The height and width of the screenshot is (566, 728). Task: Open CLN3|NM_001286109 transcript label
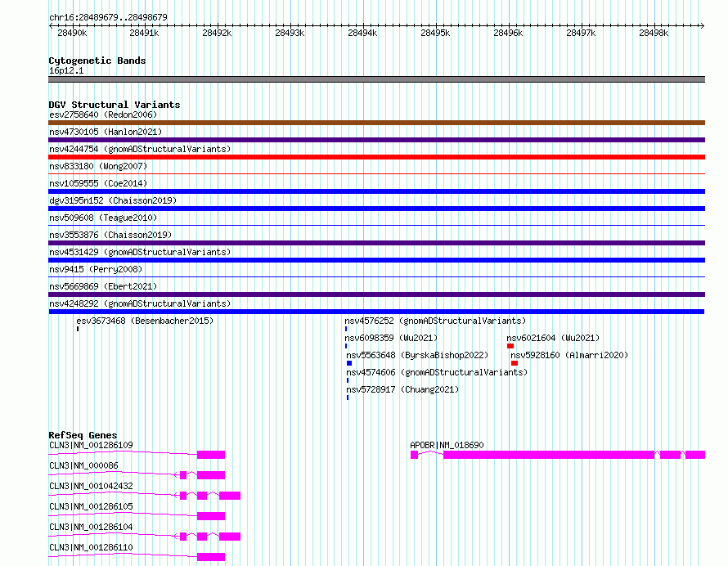point(91,445)
